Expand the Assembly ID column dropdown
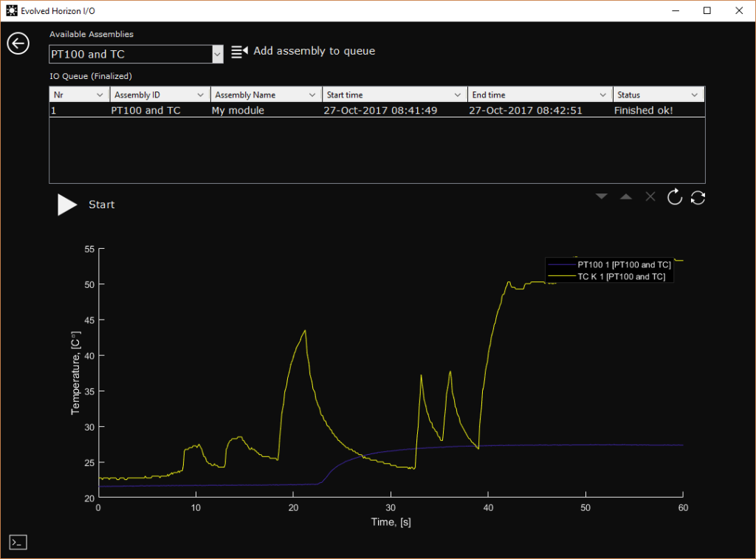This screenshot has height=559, width=756. click(x=200, y=95)
